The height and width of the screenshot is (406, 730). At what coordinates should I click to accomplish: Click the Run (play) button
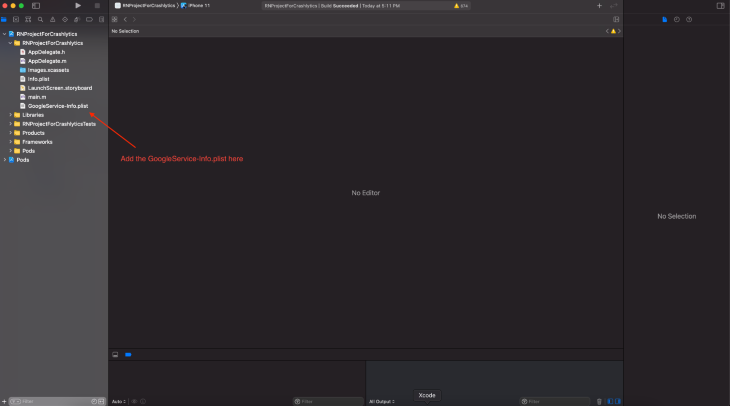(78, 6)
